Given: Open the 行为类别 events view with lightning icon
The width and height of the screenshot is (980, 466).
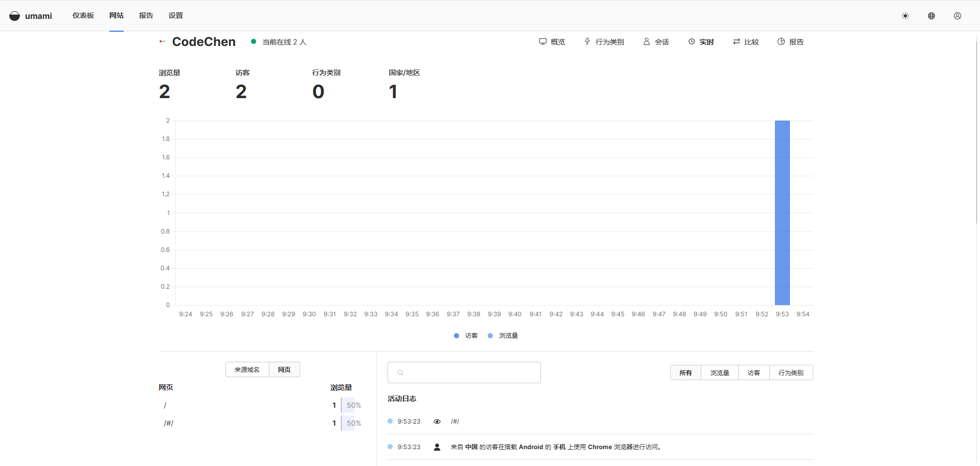Looking at the screenshot, I should coord(604,42).
